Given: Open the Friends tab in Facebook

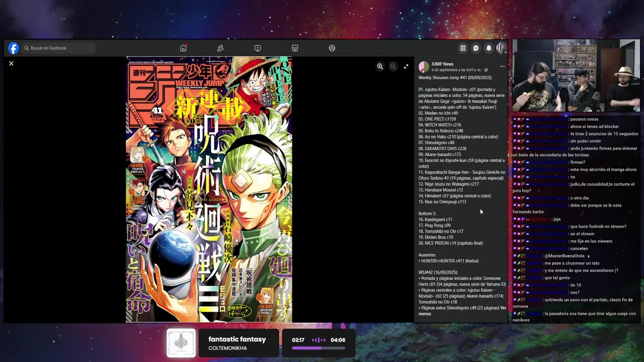Looking at the screenshot, I should (x=220, y=48).
